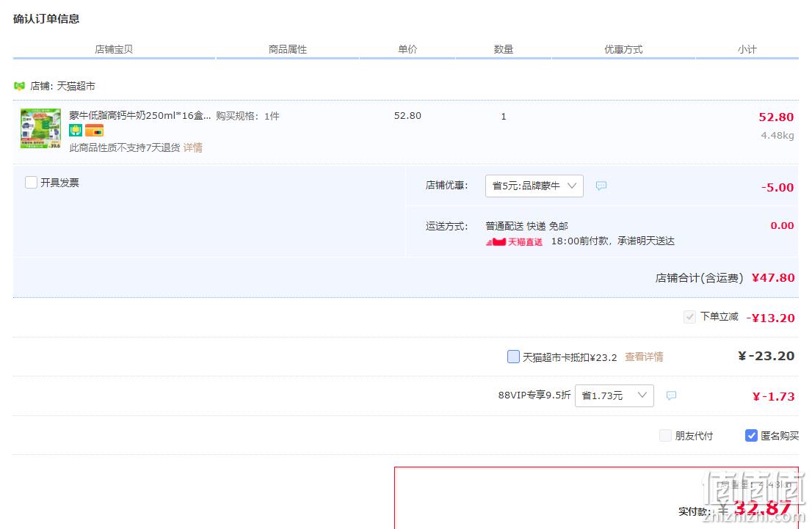Viewport: 812px width, 529px height.
Task: Click the 数量 column header
Action: click(504, 49)
